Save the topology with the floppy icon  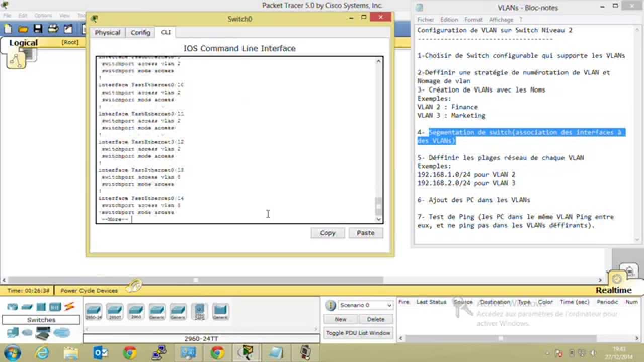[38, 29]
